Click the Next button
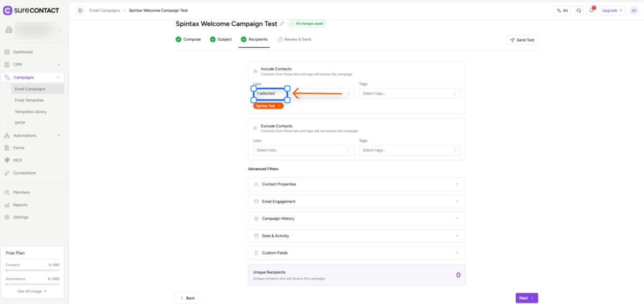Image resolution: width=644 pixels, height=304 pixels. click(526, 298)
